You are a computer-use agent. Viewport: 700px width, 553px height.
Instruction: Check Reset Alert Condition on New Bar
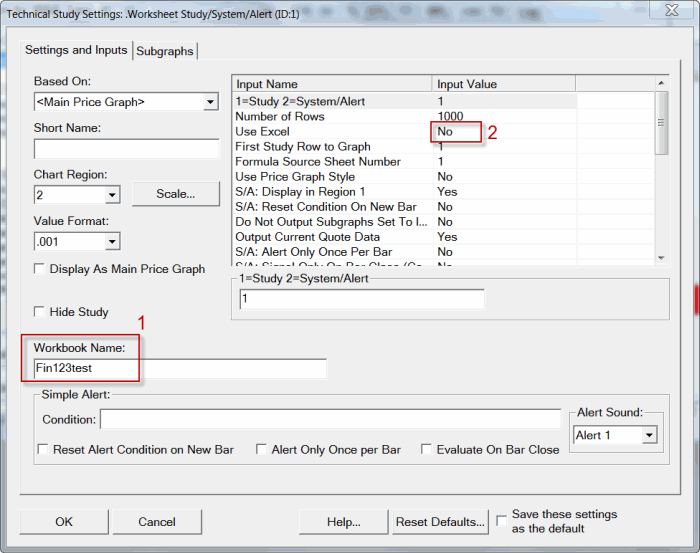43,449
